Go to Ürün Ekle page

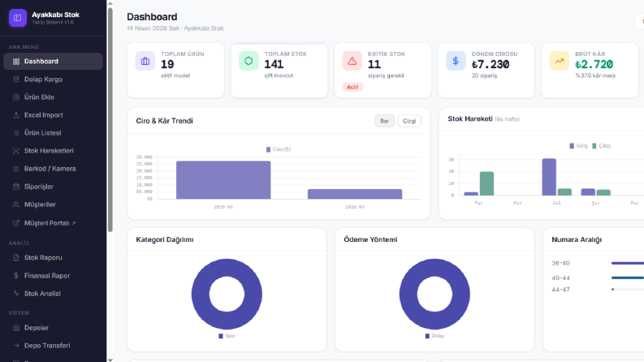pos(53,97)
